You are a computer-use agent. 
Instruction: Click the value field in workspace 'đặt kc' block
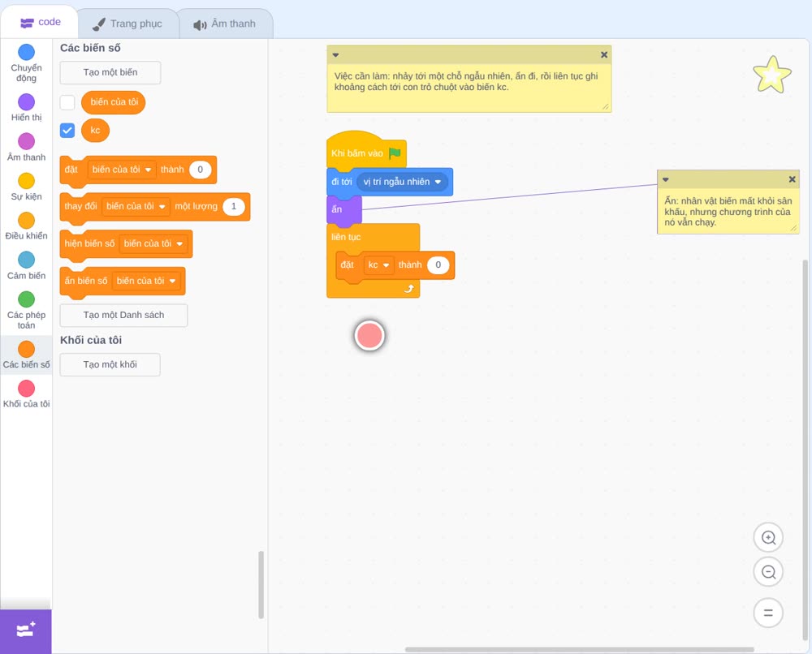pyautogui.click(x=438, y=265)
